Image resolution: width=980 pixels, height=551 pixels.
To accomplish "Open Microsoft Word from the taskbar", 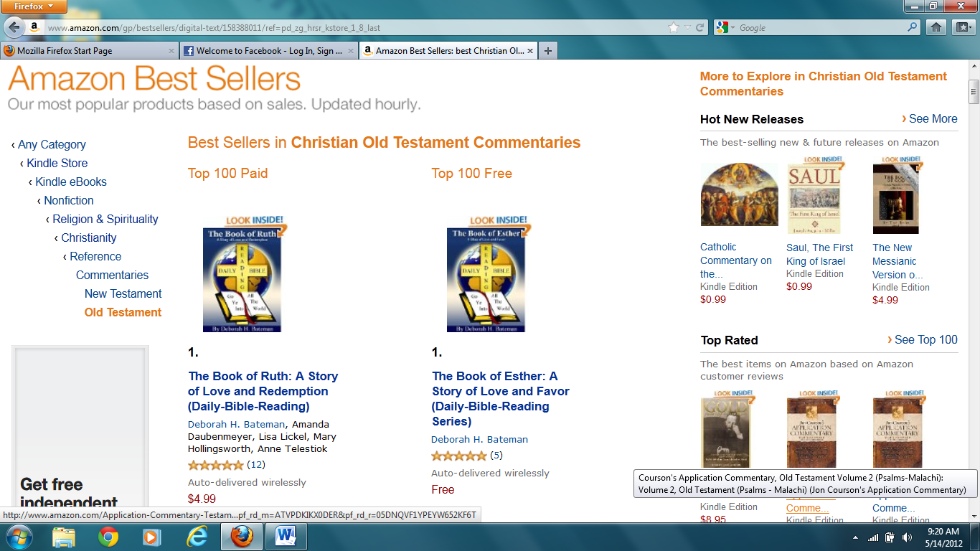I will pyautogui.click(x=286, y=536).
